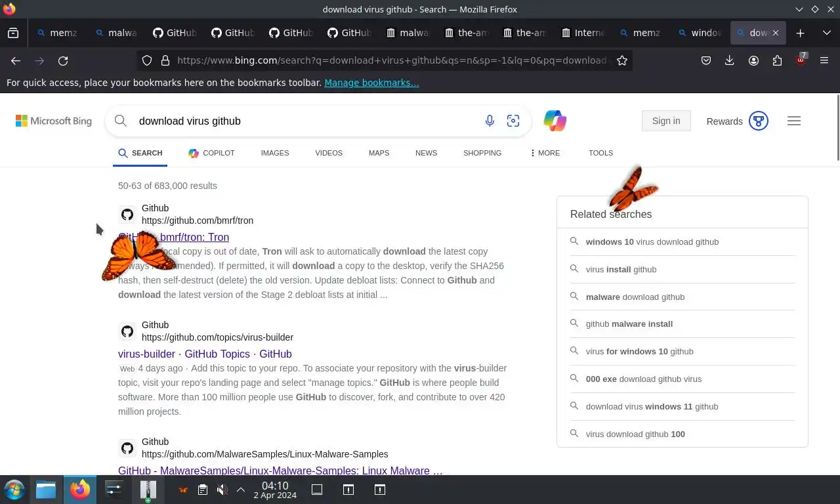Image resolution: width=840 pixels, height=504 pixels.
Task: Expand the MORE search categories
Action: [545, 153]
